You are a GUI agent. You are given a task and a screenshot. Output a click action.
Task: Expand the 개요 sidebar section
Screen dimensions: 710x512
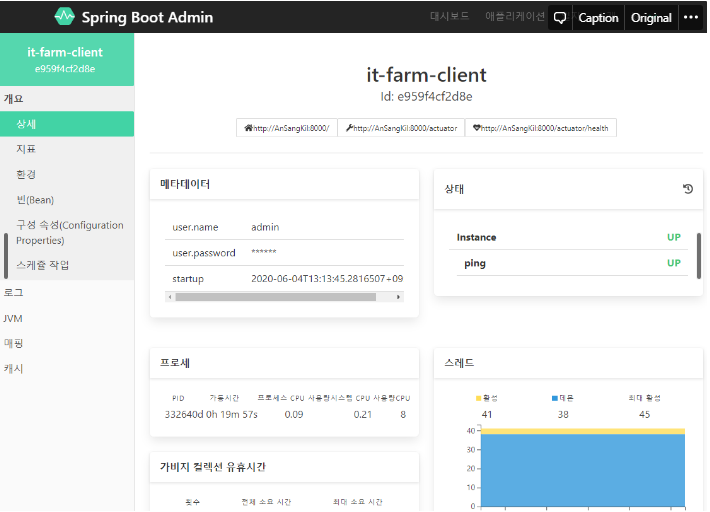(x=14, y=99)
